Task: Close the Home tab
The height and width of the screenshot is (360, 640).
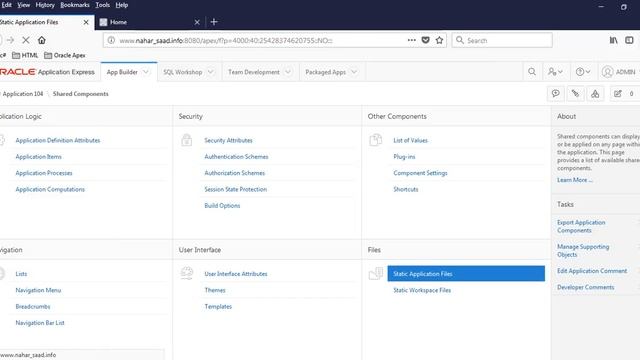Action: click(x=197, y=22)
